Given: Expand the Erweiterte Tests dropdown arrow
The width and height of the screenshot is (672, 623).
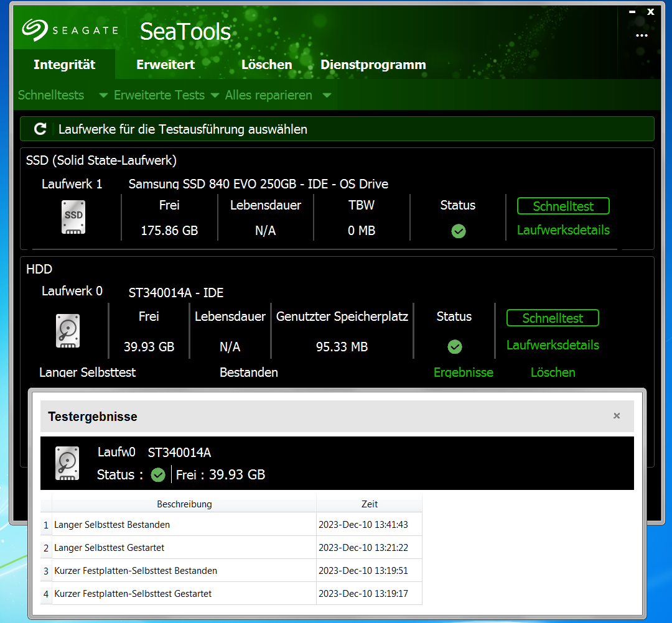Looking at the screenshot, I should [215, 96].
